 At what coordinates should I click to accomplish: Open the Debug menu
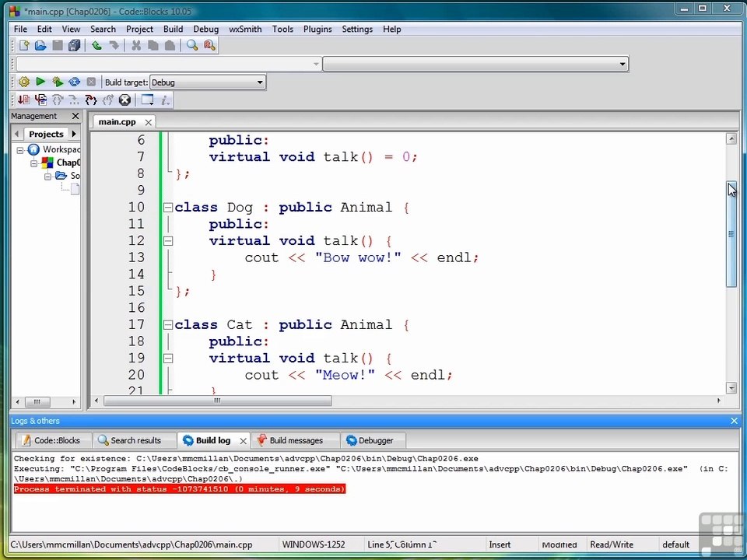(205, 29)
